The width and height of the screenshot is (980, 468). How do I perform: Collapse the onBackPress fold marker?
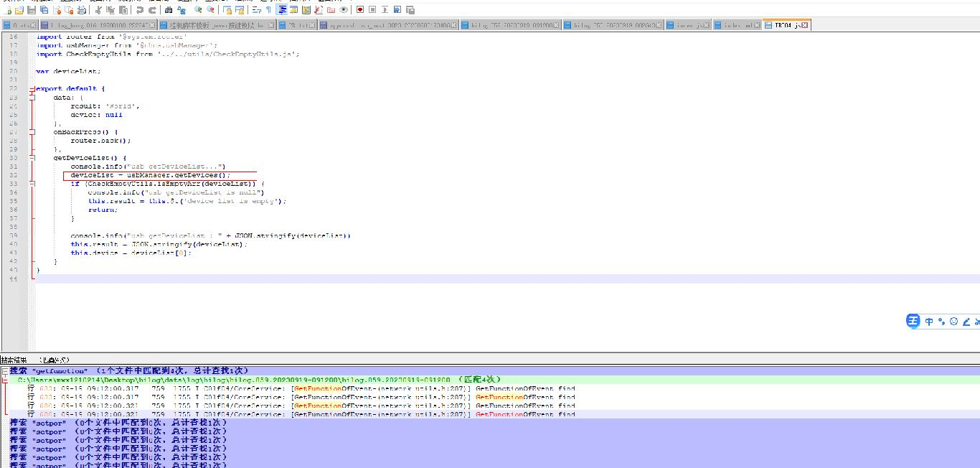(x=32, y=132)
